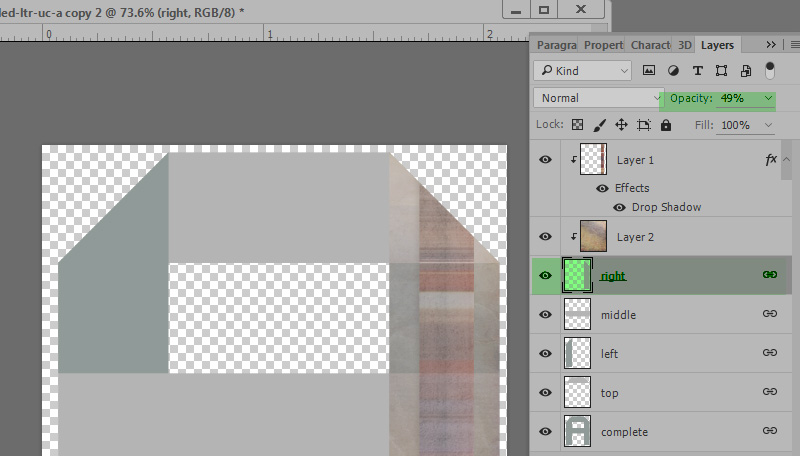Hide Layer 1 Effects eye
This screenshot has height=456, width=800.
(x=602, y=188)
